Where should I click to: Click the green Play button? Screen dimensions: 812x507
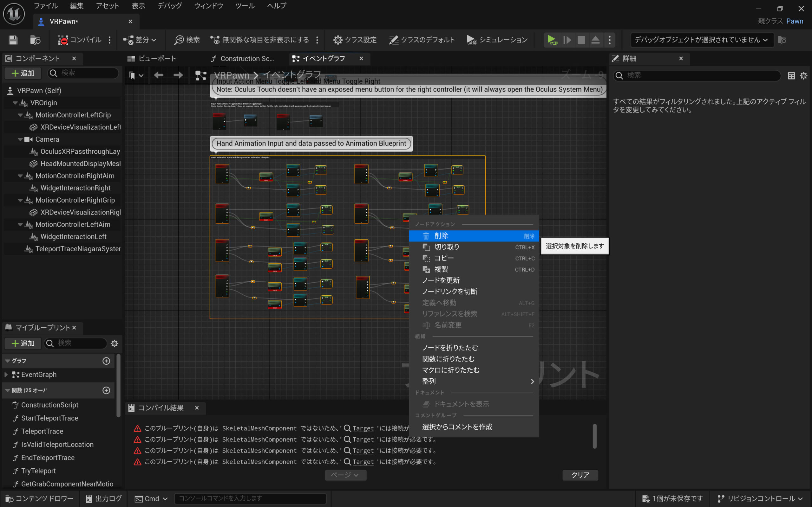click(551, 40)
